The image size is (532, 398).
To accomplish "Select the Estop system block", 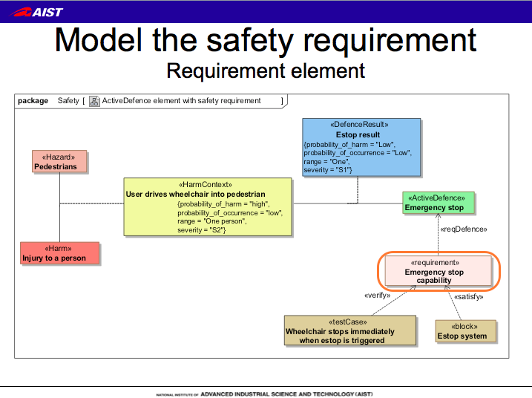I will pos(464,331).
